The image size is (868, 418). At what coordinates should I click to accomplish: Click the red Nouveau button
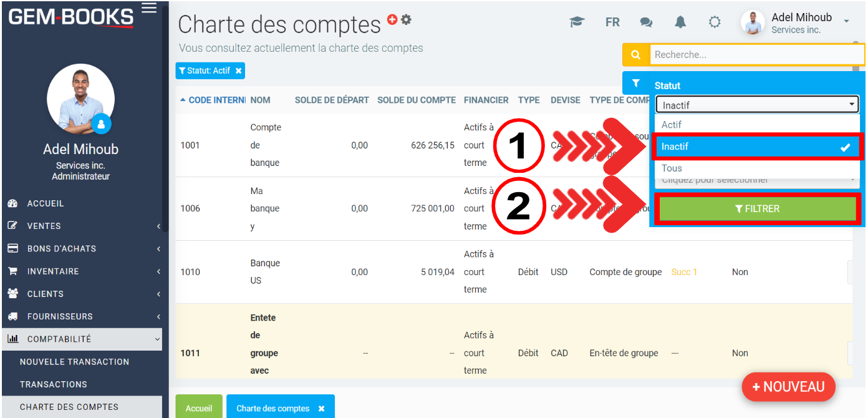pos(788,387)
